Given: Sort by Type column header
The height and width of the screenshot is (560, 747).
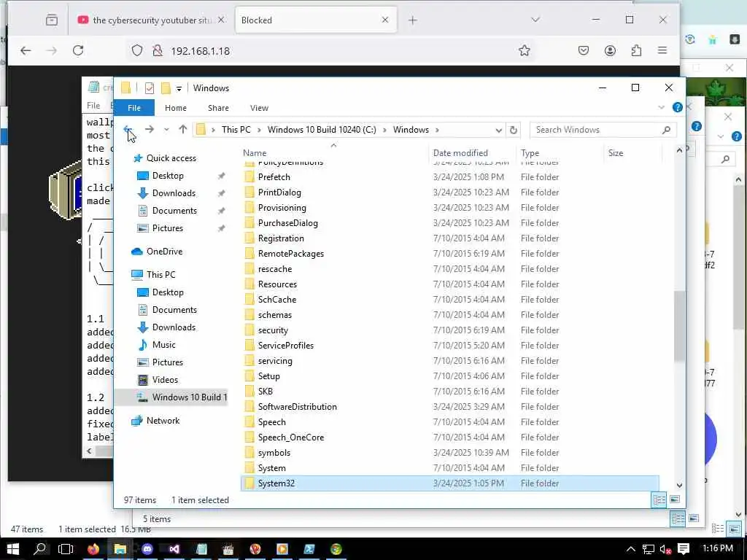Looking at the screenshot, I should click(x=530, y=153).
